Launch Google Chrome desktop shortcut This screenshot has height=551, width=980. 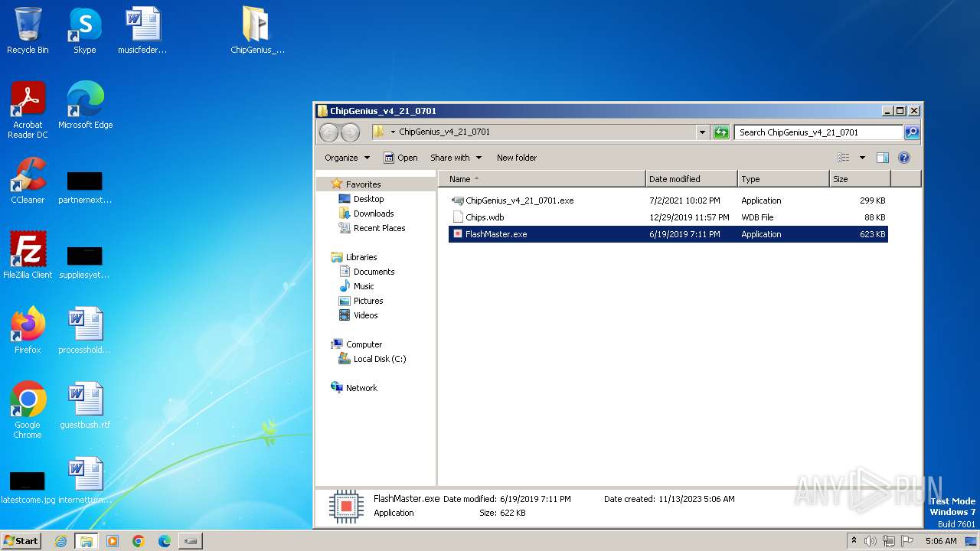(28, 410)
